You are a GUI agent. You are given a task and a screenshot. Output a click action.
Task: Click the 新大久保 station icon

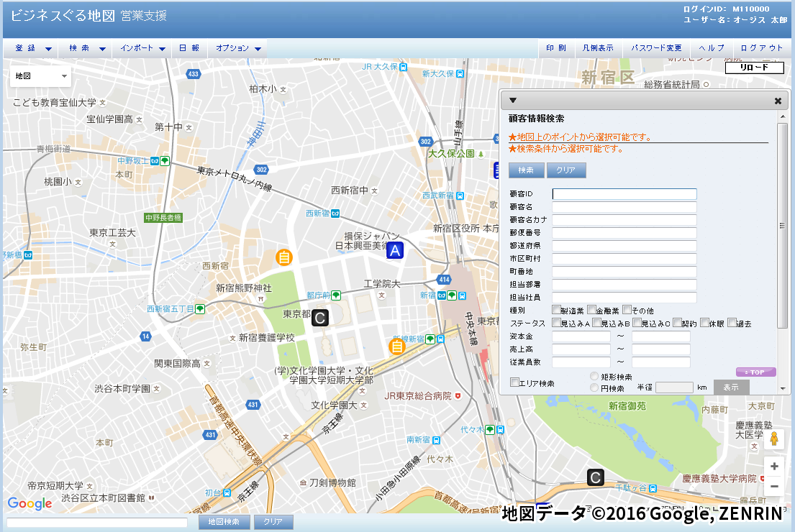click(x=460, y=74)
